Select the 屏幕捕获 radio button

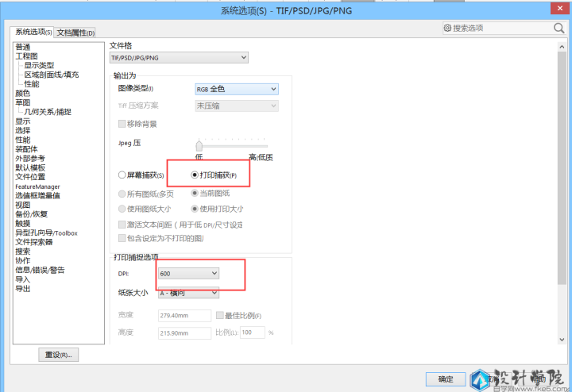coord(122,175)
